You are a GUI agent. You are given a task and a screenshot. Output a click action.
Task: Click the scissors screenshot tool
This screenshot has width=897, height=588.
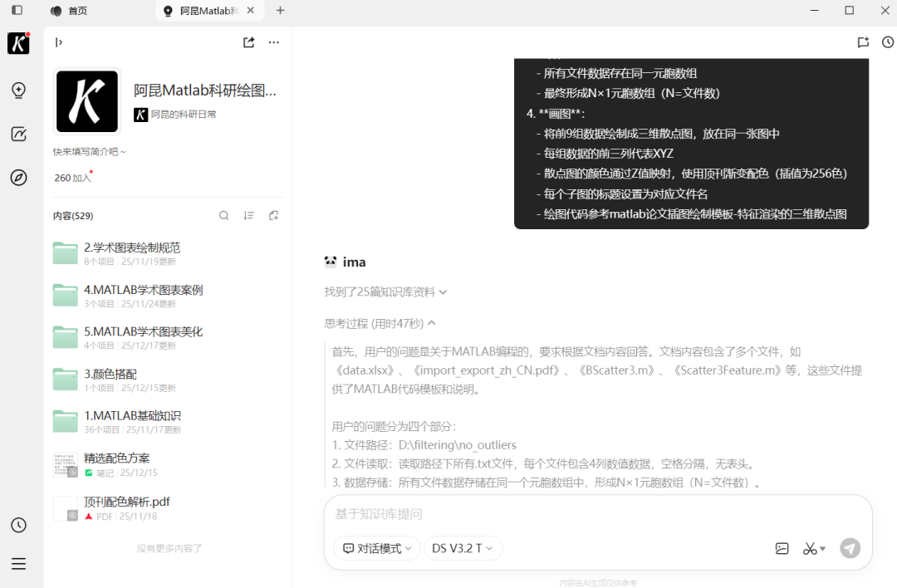[x=810, y=548]
